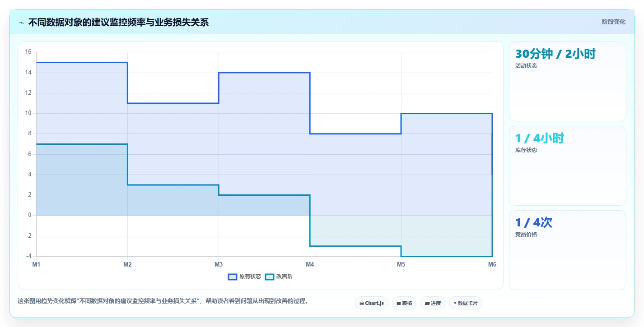
Task: Open the 1 / 4次 竞品价格 card
Action: (568, 250)
